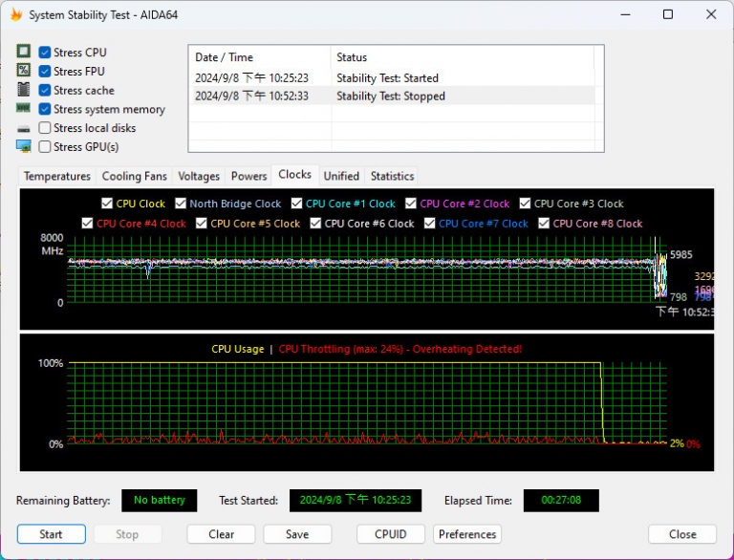Toggle CPU Clock graph checkbox
The width and height of the screenshot is (734, 560).
coord(107,204)
